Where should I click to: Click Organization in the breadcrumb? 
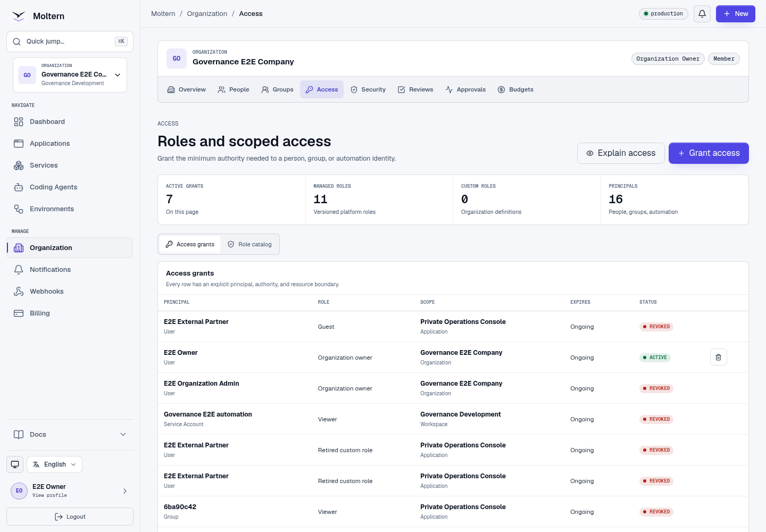(207, 14)
